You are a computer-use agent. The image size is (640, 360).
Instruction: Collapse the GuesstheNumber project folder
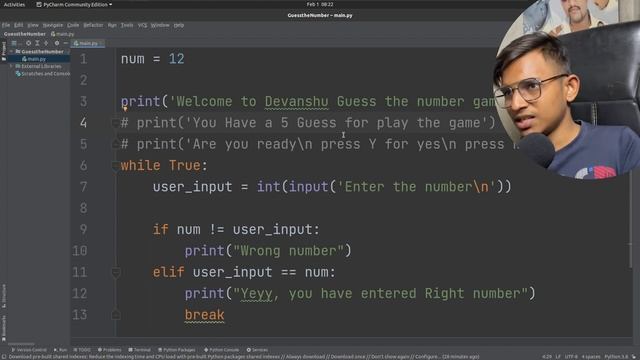tap(11, 52)
